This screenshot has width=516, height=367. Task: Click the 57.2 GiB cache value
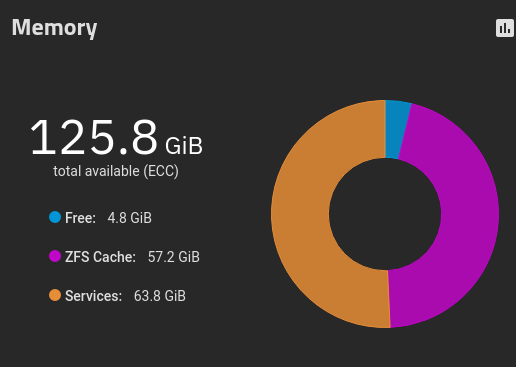174,257
